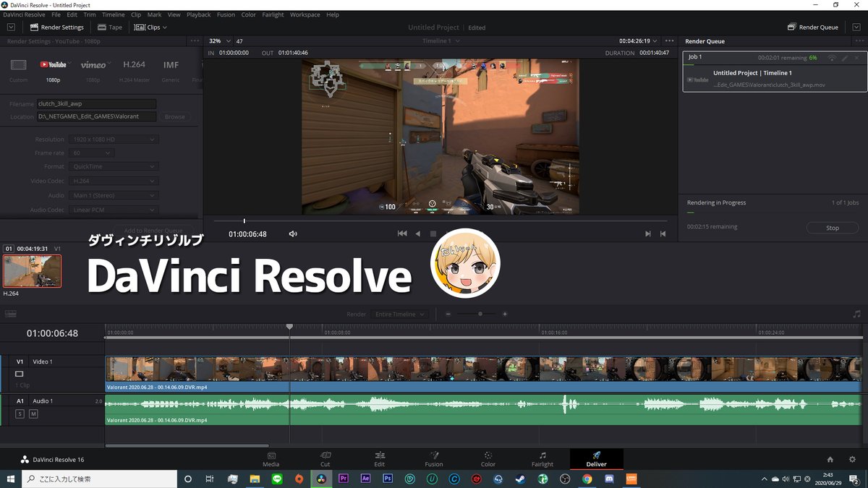The image size is (868, 488).
Task: Select the Deliver page tab
Action: [597, 459]
